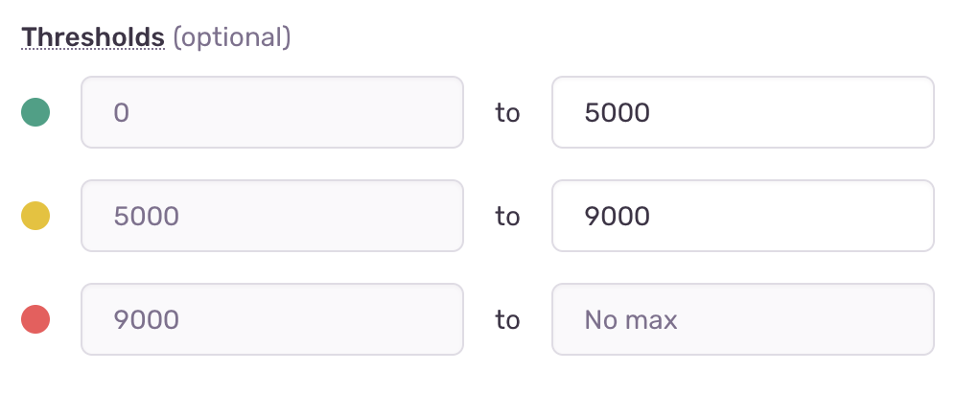This screenshot has width=980, height=395.
Task: Click the dotted-underlined Thresholds label
Action: point(93,37)
